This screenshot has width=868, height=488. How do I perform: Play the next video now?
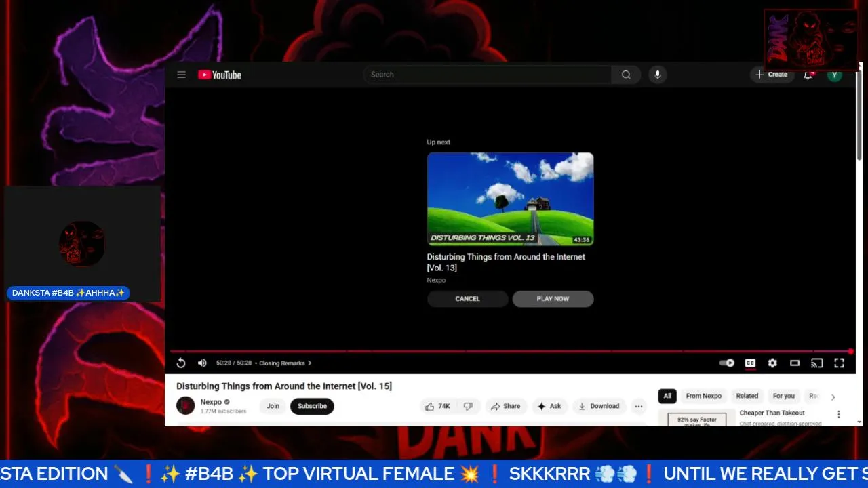tap(553, 299)
